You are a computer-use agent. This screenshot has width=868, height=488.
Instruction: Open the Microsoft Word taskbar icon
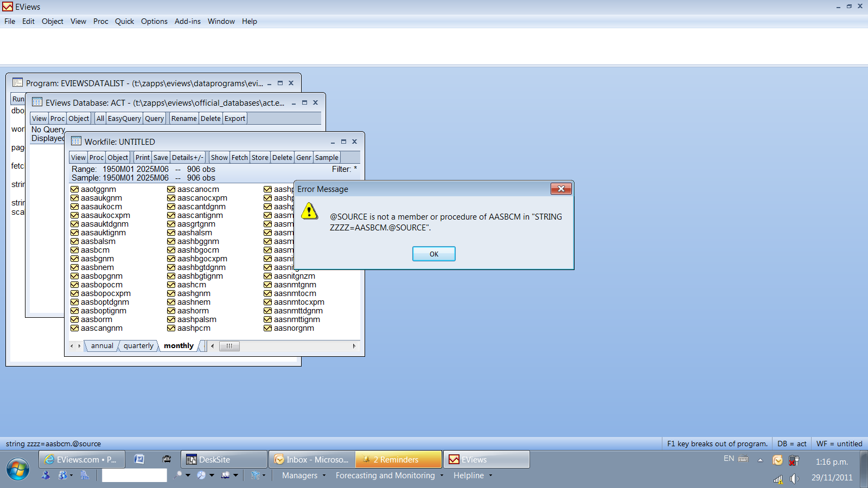coord(139,459)
